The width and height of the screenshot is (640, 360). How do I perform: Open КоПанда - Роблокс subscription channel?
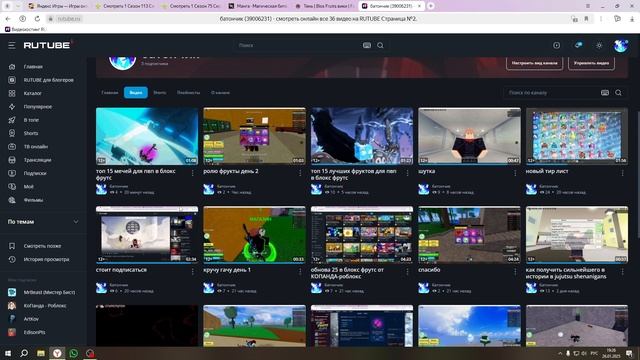point(44,306)
